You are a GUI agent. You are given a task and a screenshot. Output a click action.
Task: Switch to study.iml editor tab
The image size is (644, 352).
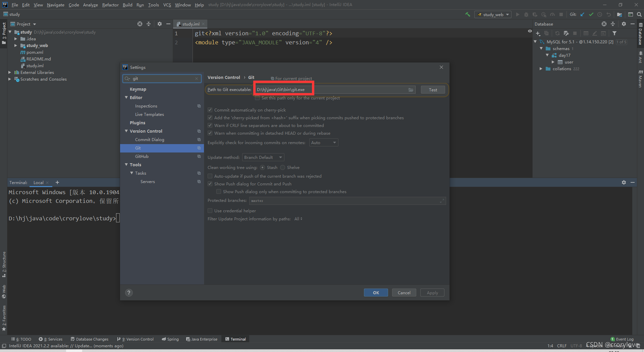(191, 24)
